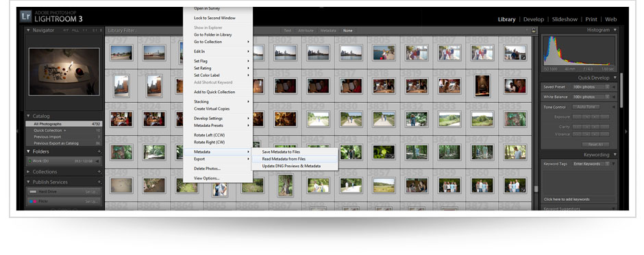Image resolution: width=644 pixels, height=255 pixels.
Task: Click the right panel collapse arrow
Action: tap(626, 131)
